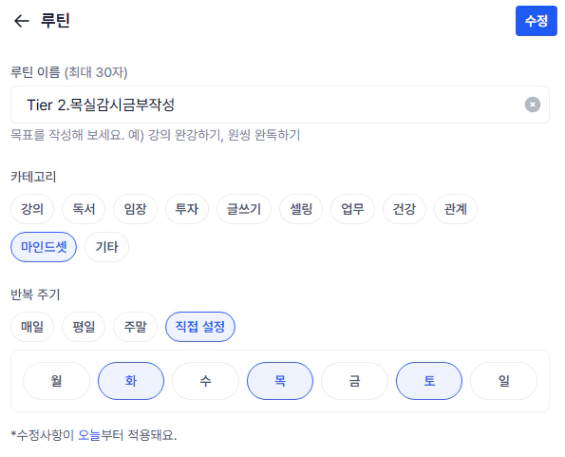
Task: Select the 독서 category chip
Action: [84, 209]
